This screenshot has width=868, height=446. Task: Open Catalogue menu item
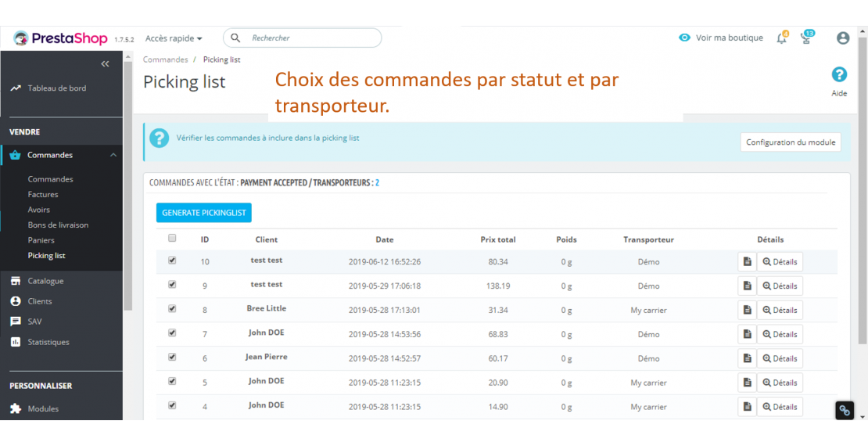coord(45,281)
